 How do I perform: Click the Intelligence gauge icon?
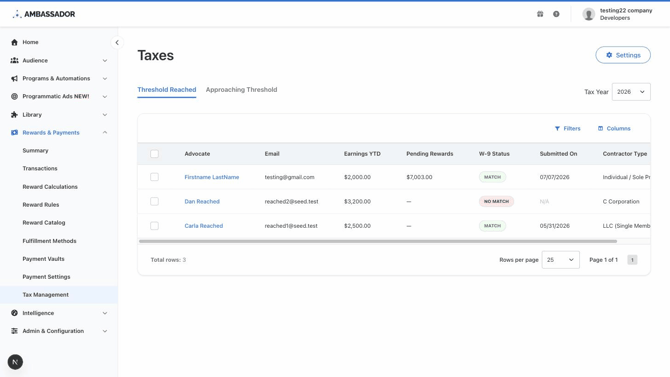(15, 313)
